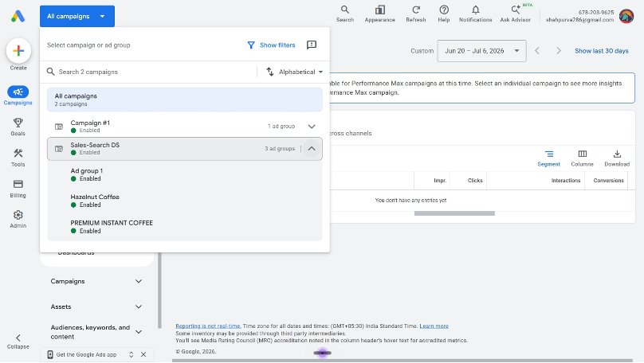
Task: Collapse Sales-Search DS ad groups chevron
Action: pyautogui.click(x=312, y=149)
